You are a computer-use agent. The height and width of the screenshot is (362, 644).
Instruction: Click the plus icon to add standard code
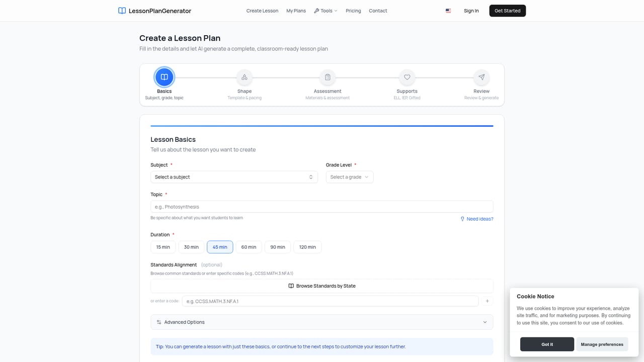tap(487, 301)
